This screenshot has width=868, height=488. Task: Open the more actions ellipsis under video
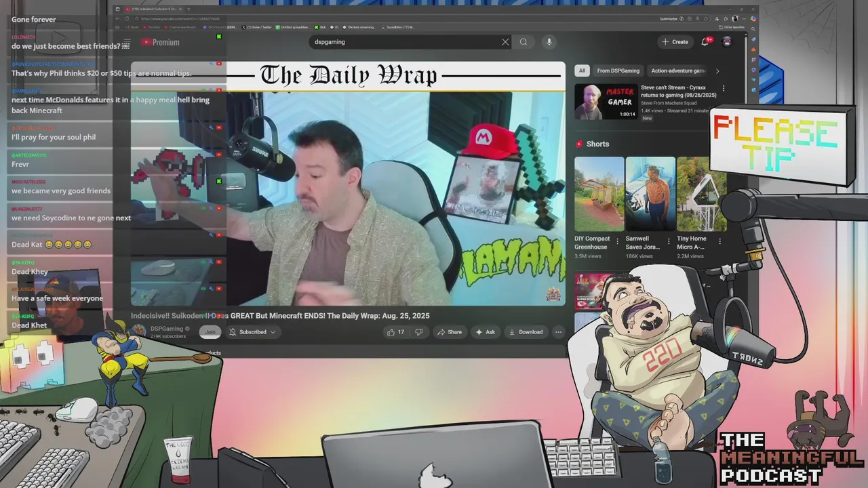coord(558,332)
